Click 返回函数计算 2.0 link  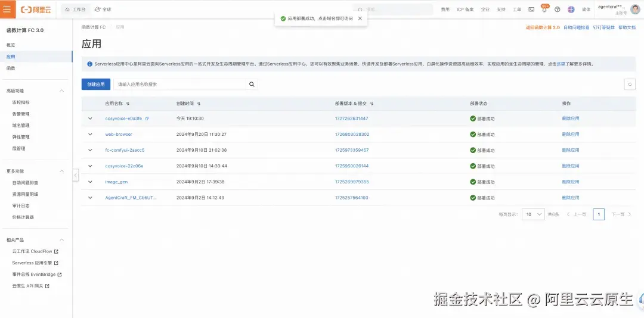click(543, 27)
